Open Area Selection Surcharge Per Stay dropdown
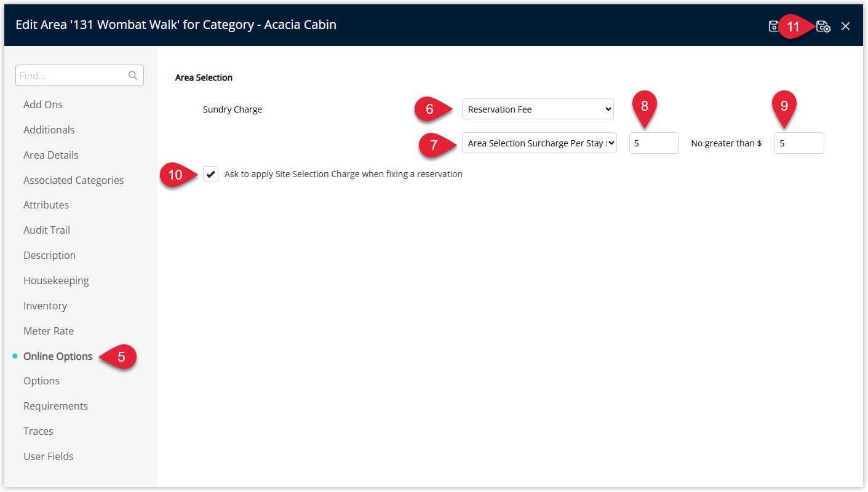868x492 pixels. [x=540, y=143]
